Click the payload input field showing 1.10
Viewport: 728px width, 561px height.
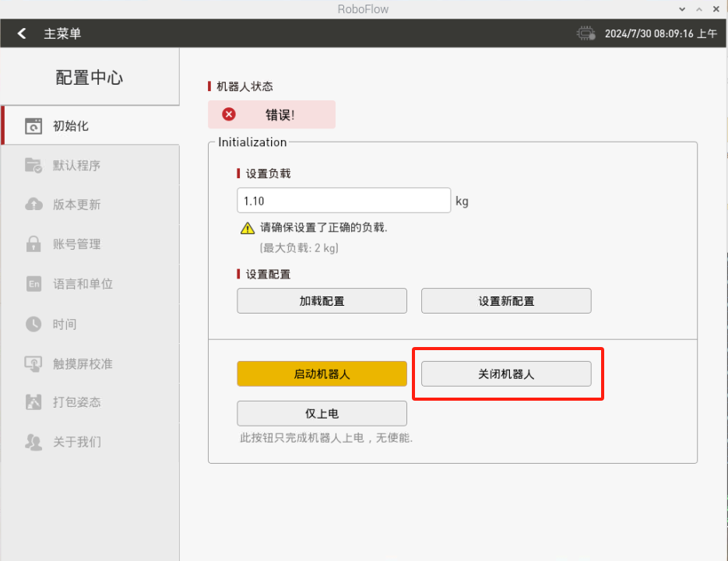343,201
